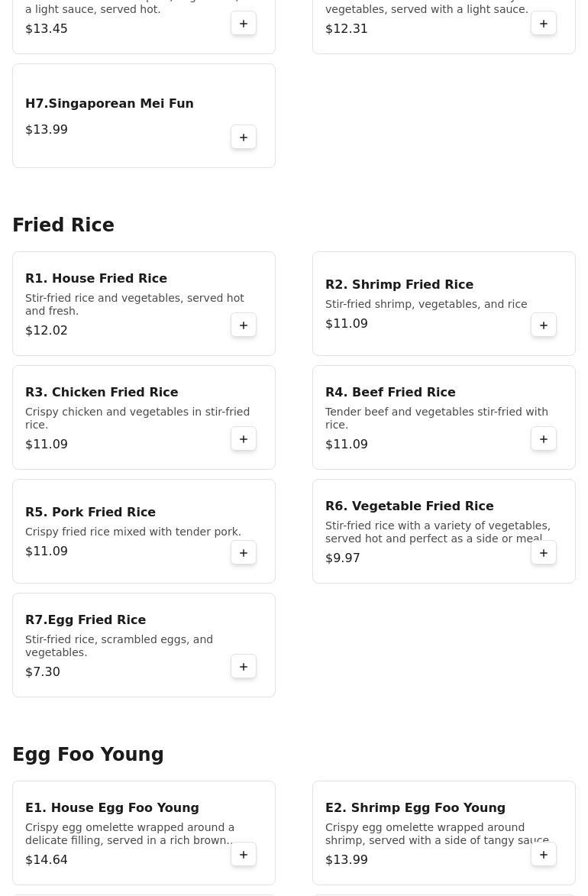This screenshot has height=896, width=588.
Task: Add R7 Egg Fried Rice to cart
Action: [244, 667]
